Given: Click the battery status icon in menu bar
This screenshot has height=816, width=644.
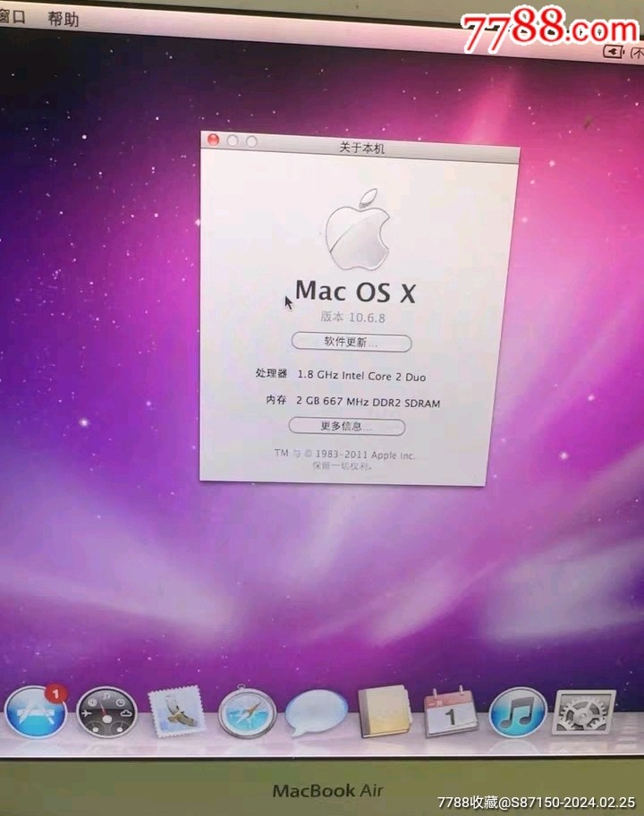Looking at the screenshot, I should (x=613, y=52).
